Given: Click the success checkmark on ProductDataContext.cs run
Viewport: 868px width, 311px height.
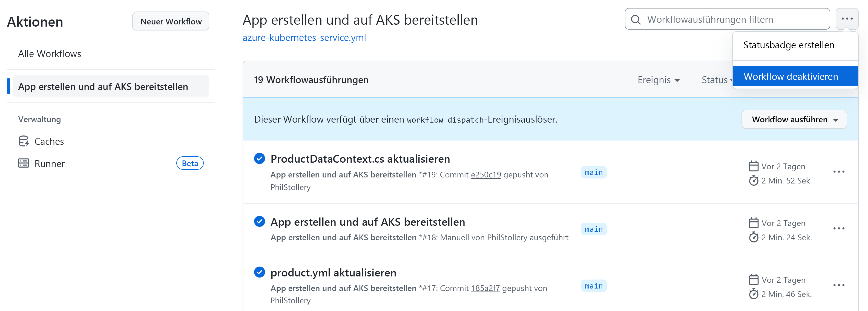Looking at the screenshot, I should click(260, 158).
